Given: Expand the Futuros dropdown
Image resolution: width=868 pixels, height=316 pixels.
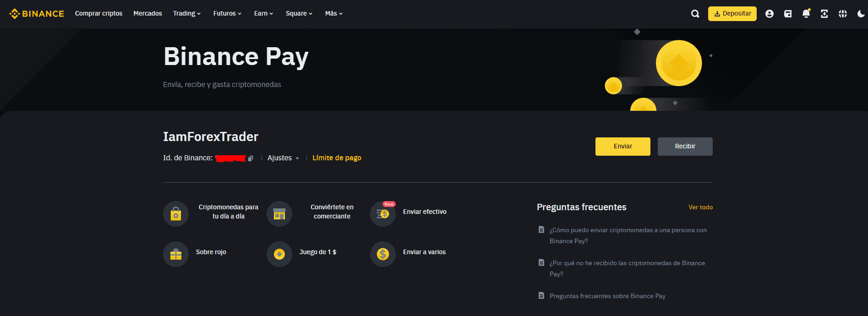Looking at the screenshot, I should [227, 14].
